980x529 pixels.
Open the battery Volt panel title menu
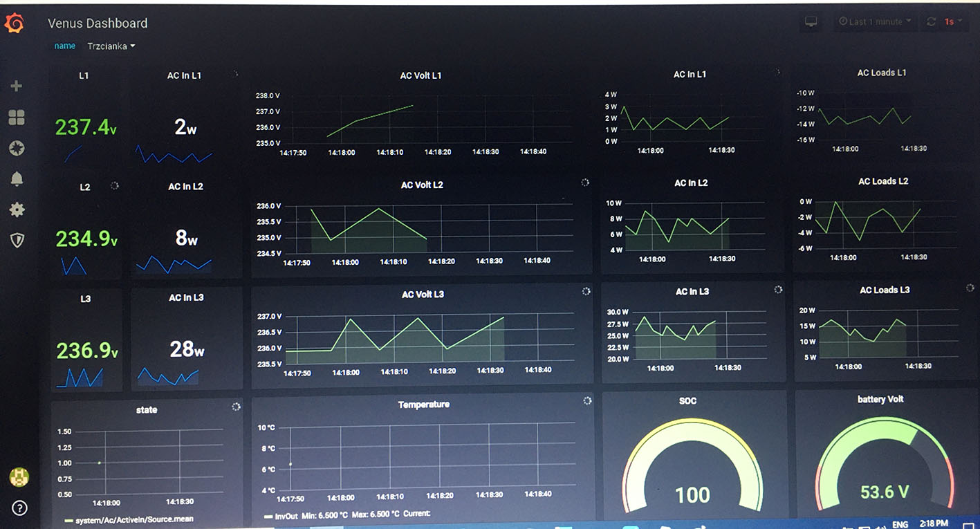tap(880, 399)
